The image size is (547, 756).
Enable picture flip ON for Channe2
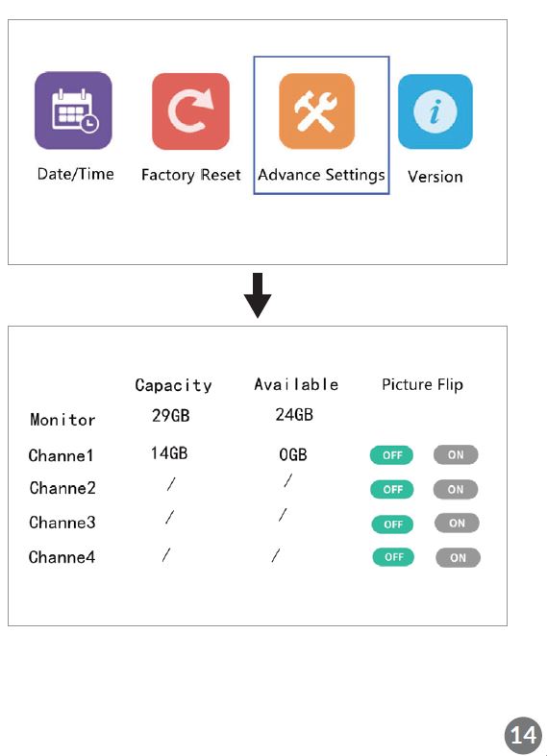(456, 489)
